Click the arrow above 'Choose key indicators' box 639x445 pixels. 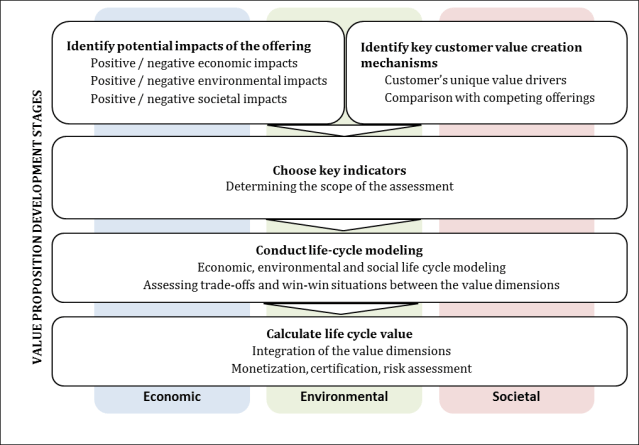[343, 130]
